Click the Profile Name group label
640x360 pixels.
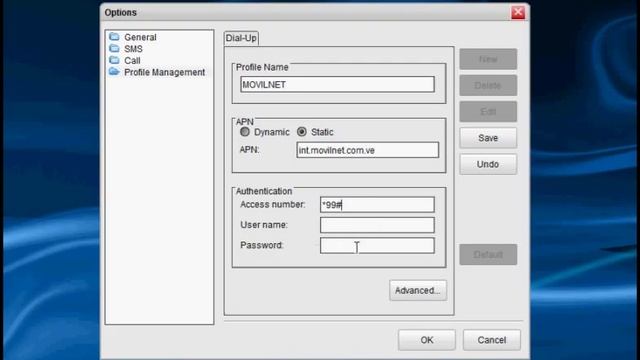pyautogui.click(x=262, y=67)
